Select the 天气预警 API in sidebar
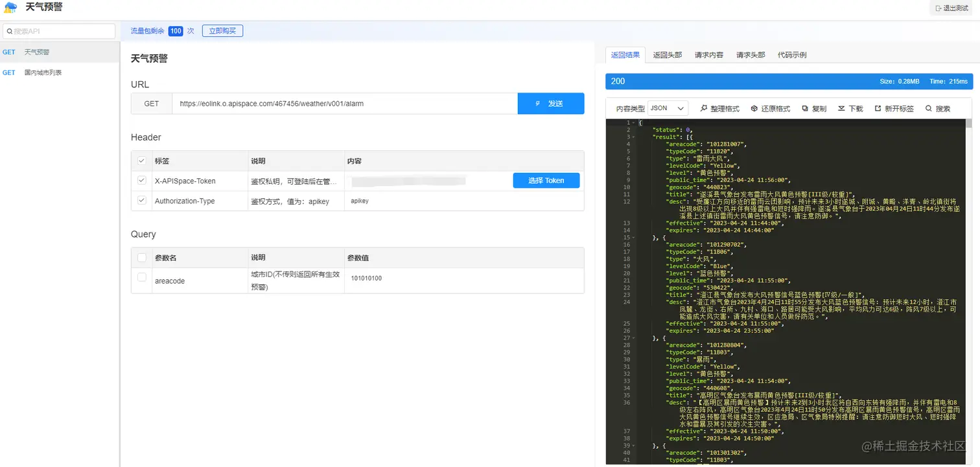The image size is (980, 467). (x=60, y=52)
